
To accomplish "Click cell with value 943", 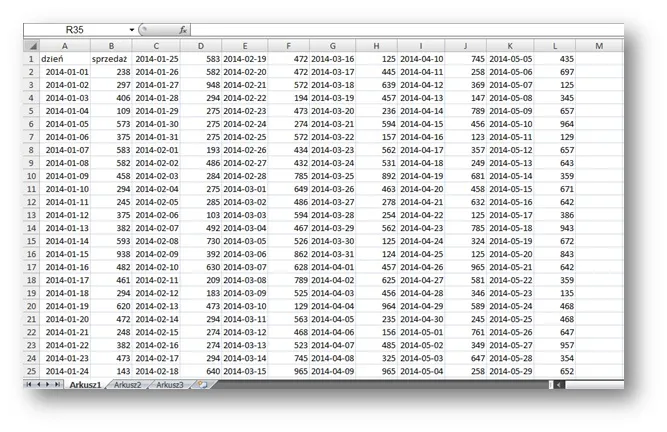I will 555,228.
